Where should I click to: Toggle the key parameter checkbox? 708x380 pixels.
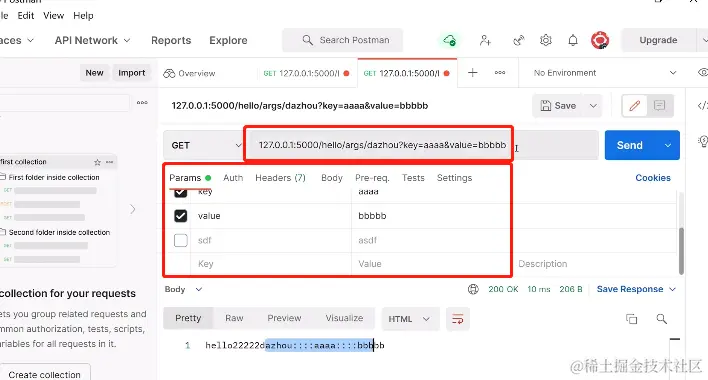click(x=181, y=193)
